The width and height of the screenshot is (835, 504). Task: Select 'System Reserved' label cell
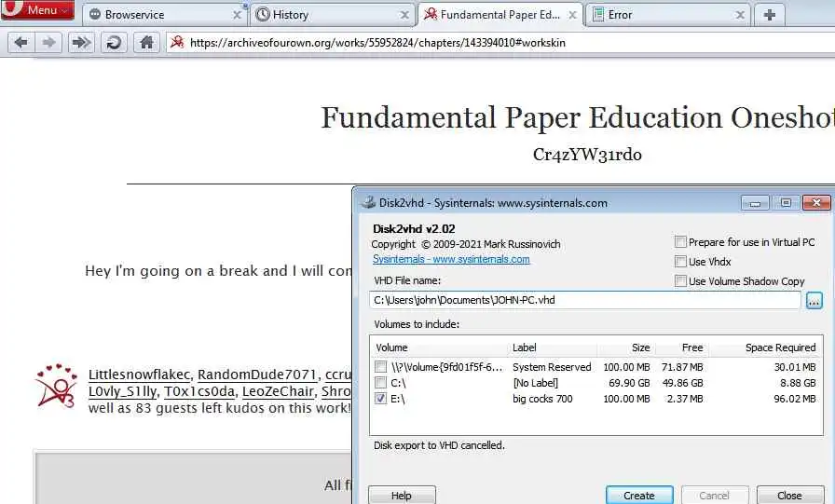[x=552, y=367]
